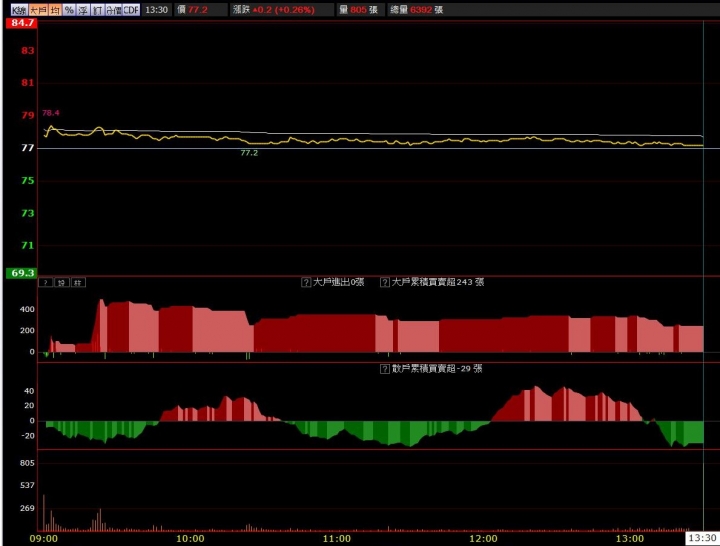720x546 pixels.
Task: Open help for 散戶累積買賣超 indicator
Action: [385, 368]
